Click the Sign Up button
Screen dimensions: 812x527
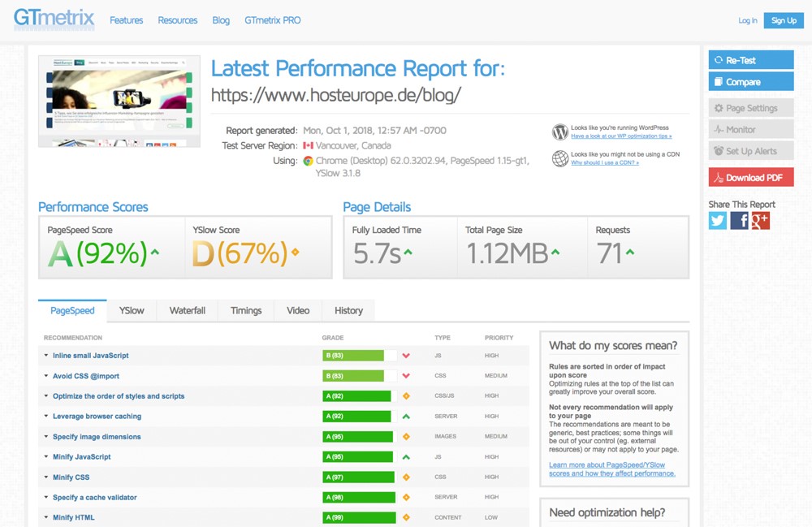coord(784,20)
